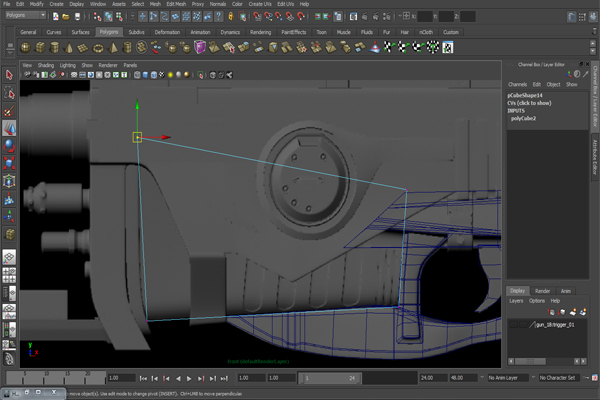Choose the Paint selection tool
600x400 pixels.
[9, 111]
